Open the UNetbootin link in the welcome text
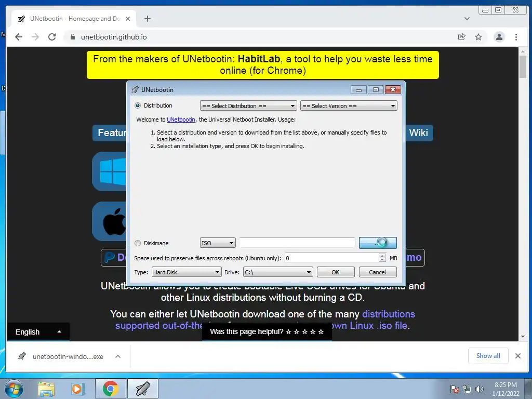The height and width of the screenshot is (399, 532). pos(181,119)
